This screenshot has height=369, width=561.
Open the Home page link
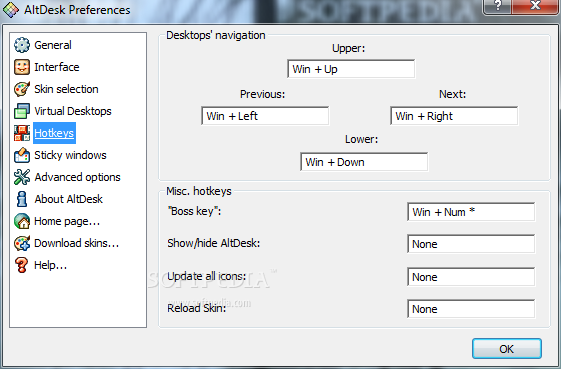point(67,221)
